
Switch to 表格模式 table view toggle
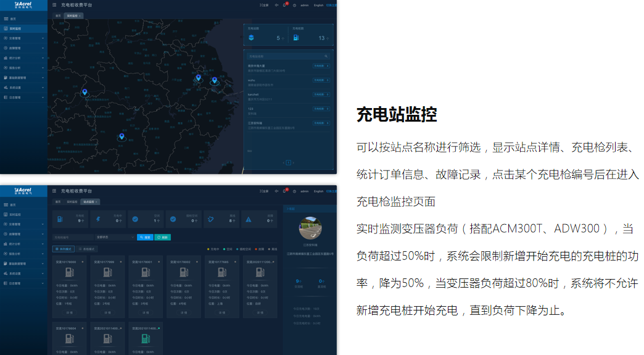(86, 249)
